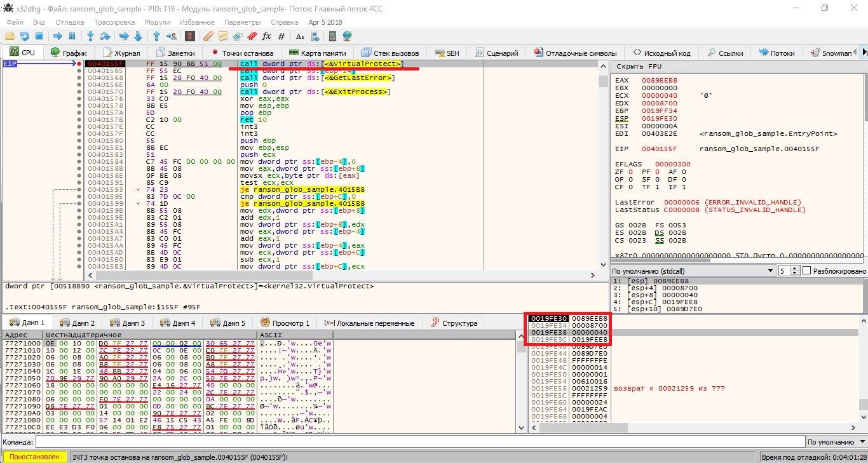Select the Дамп 2 tab
Image resolution: width=868 pixels, height=463 pixels.
76,323
